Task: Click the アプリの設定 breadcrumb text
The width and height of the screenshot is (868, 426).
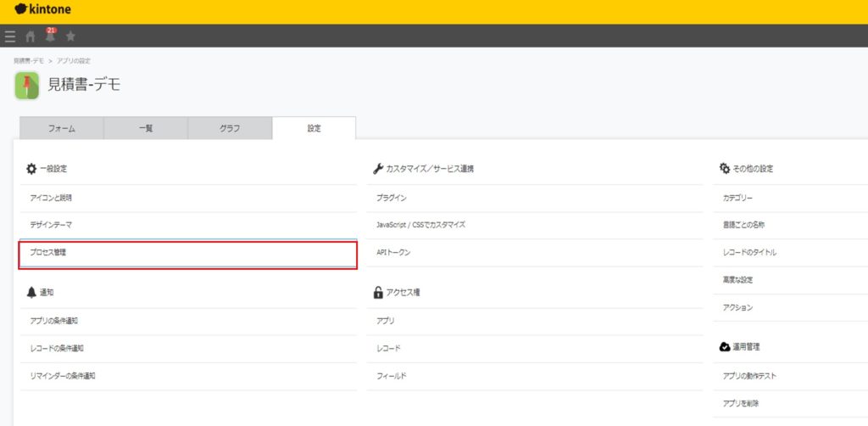Action: (x=74, y=61)
